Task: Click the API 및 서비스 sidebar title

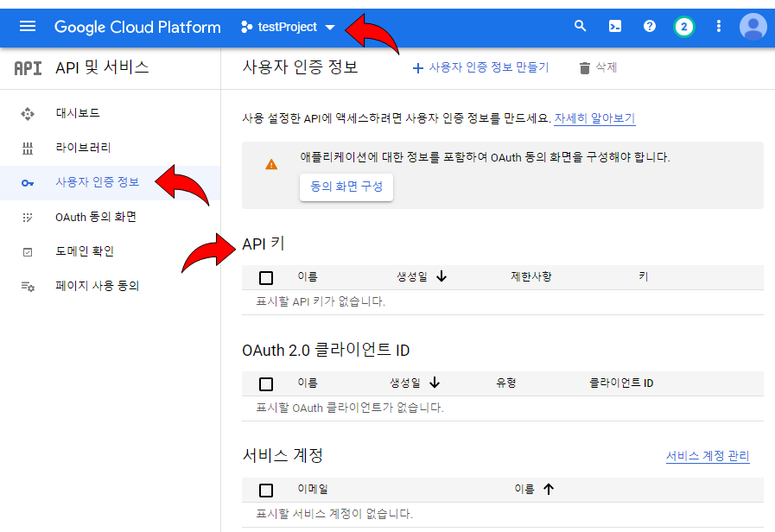Action: point(102,67)
